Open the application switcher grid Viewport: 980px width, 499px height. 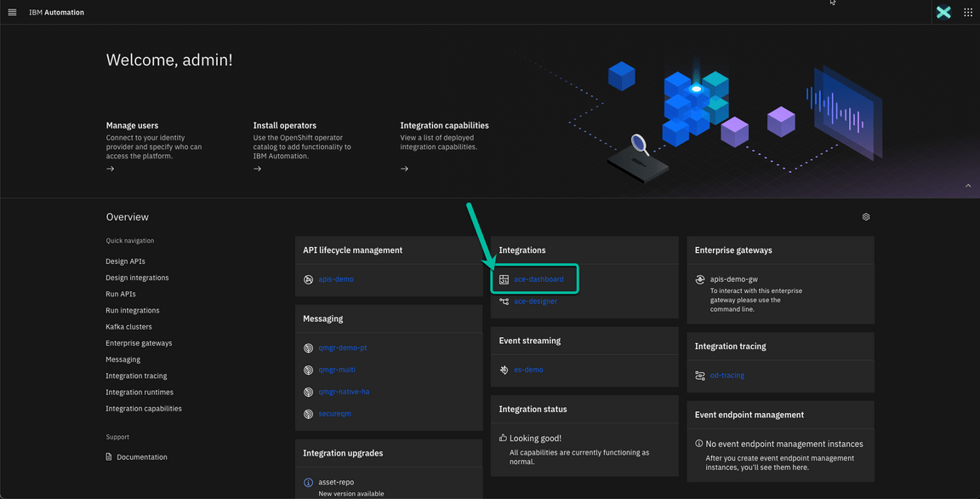967,12
